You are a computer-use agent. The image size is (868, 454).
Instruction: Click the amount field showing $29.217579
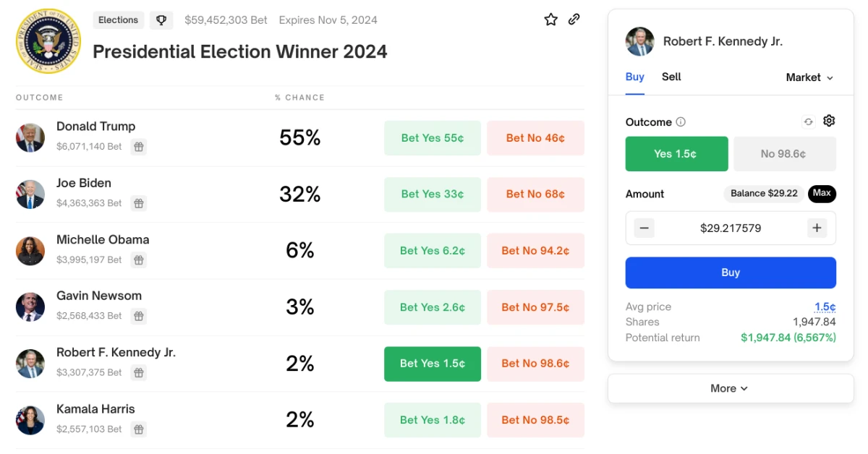tap(731, 228)
